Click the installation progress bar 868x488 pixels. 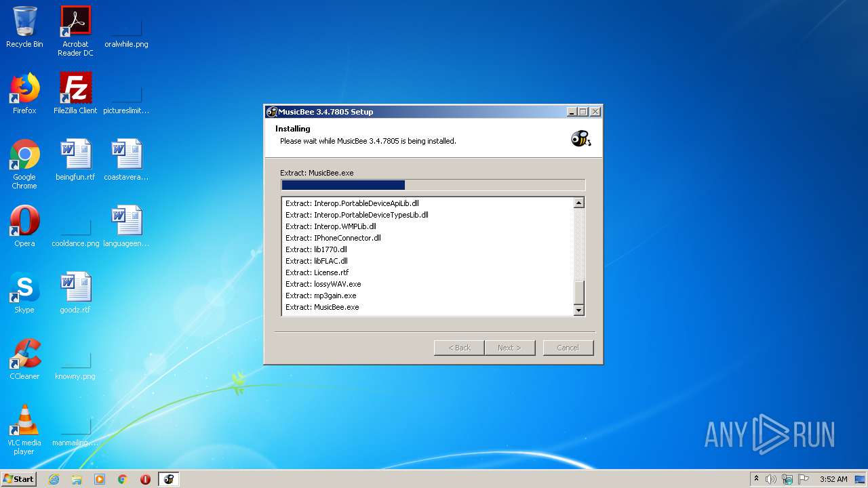433,185
